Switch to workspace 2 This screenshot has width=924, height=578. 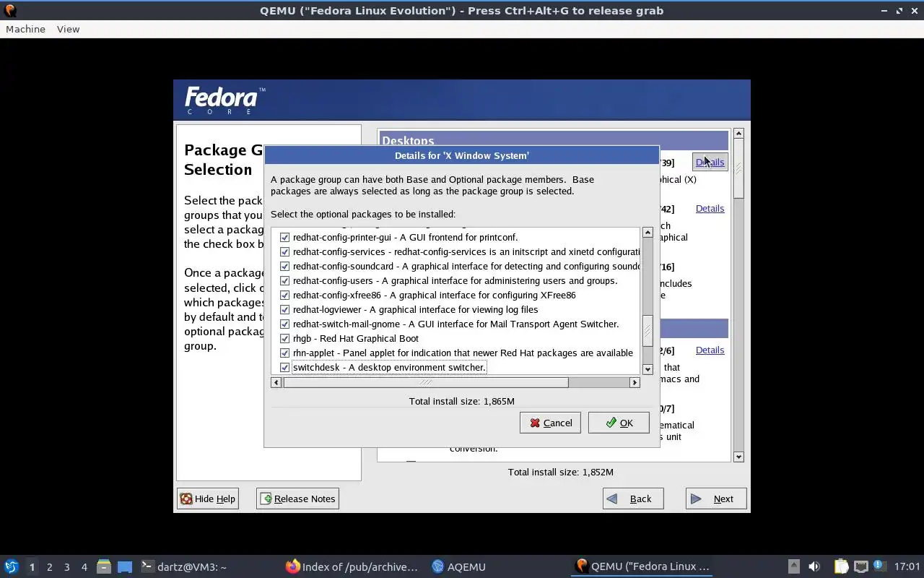[x=49, y=567]
